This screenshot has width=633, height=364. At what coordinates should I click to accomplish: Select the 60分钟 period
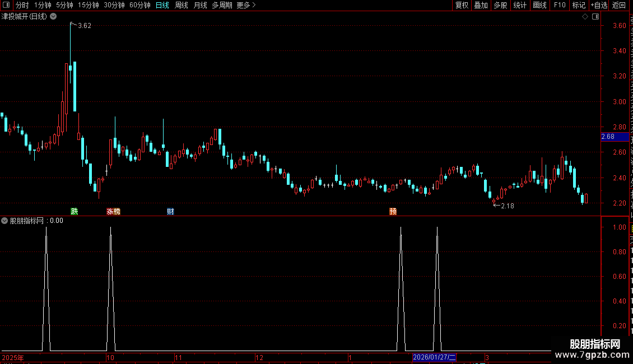tap(140, 5)
